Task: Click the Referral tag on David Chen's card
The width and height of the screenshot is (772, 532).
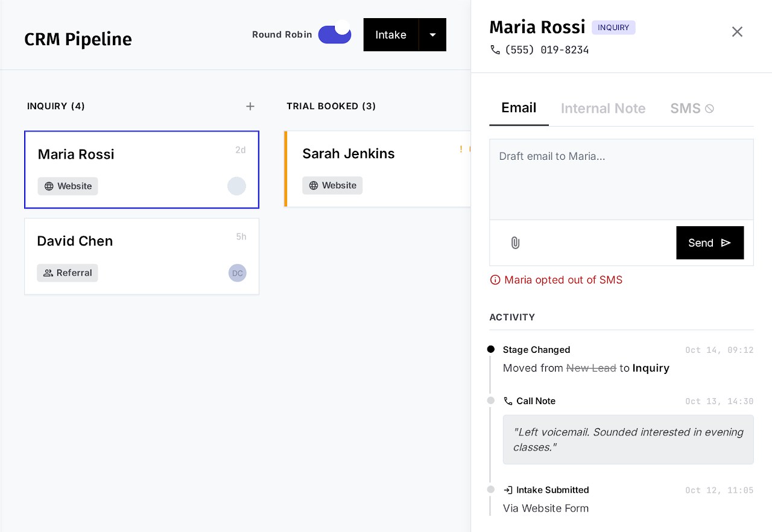Action: 68,273
